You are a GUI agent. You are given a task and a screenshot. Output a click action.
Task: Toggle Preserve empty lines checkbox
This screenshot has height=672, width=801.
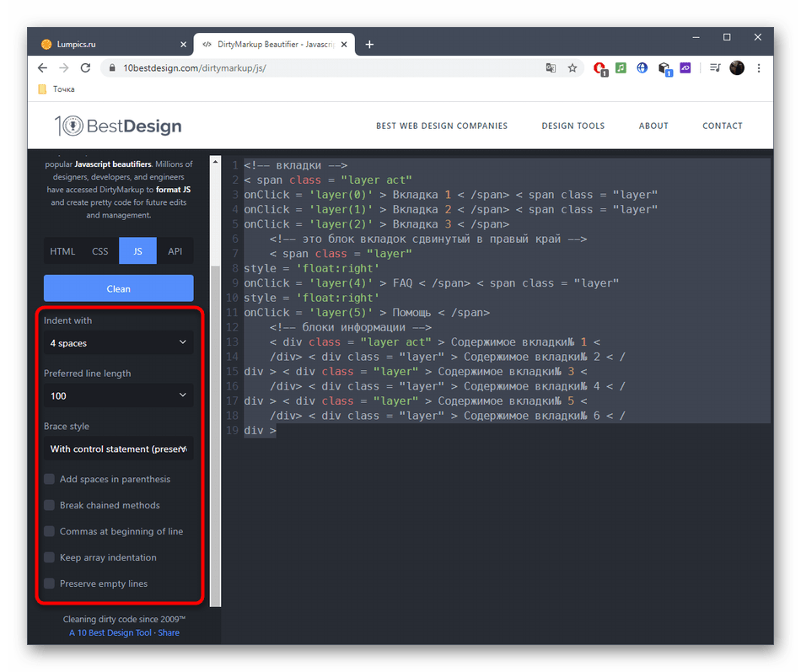(x=50, y=583)
